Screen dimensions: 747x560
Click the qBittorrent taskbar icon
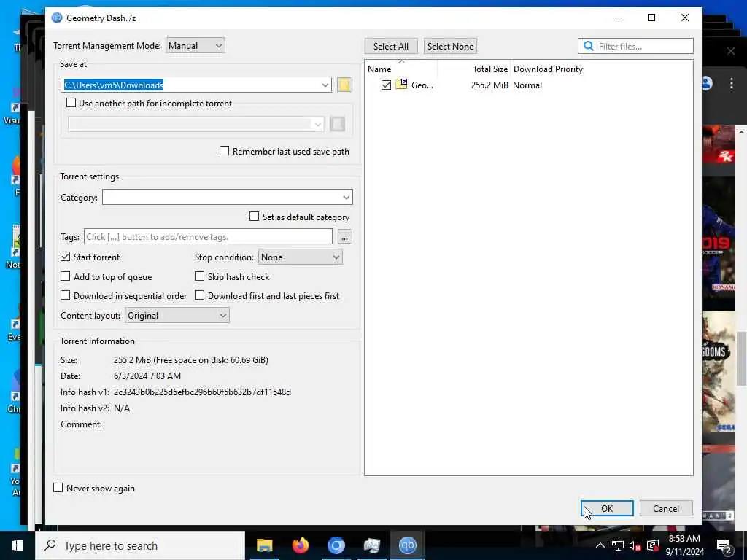tap(407, 545)
